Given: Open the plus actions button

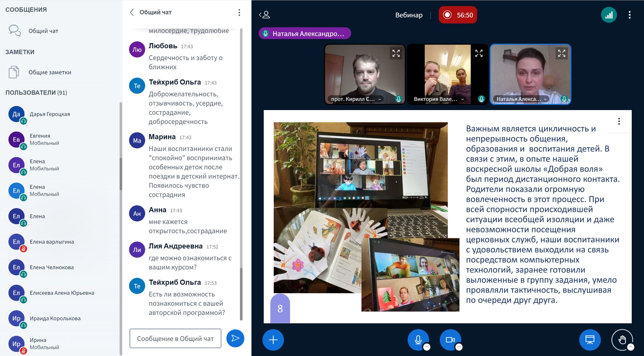Looking at the screenshot, I should pyautogui.click(x=273, y=340).
